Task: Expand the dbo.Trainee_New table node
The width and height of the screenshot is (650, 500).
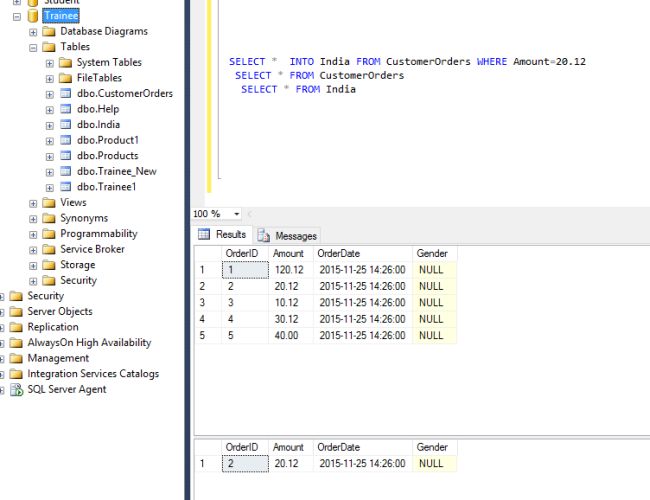Action: pos(50,172)
